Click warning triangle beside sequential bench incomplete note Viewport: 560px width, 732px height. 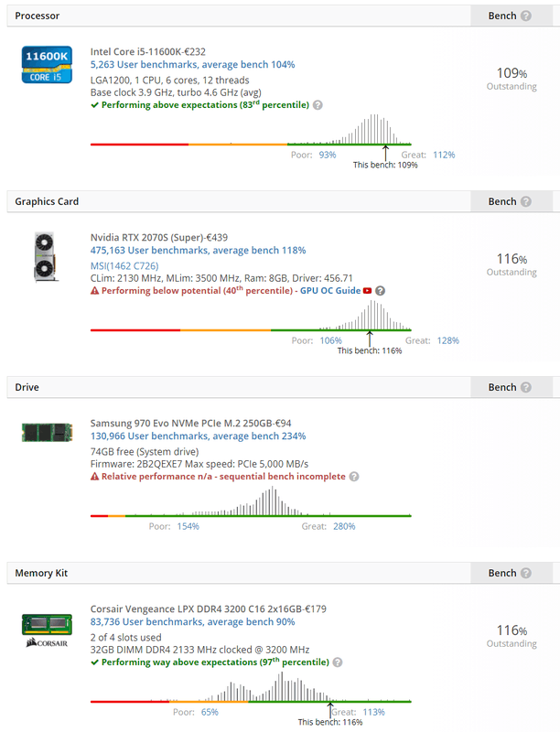pyautogui.click(x=95, y=475)
